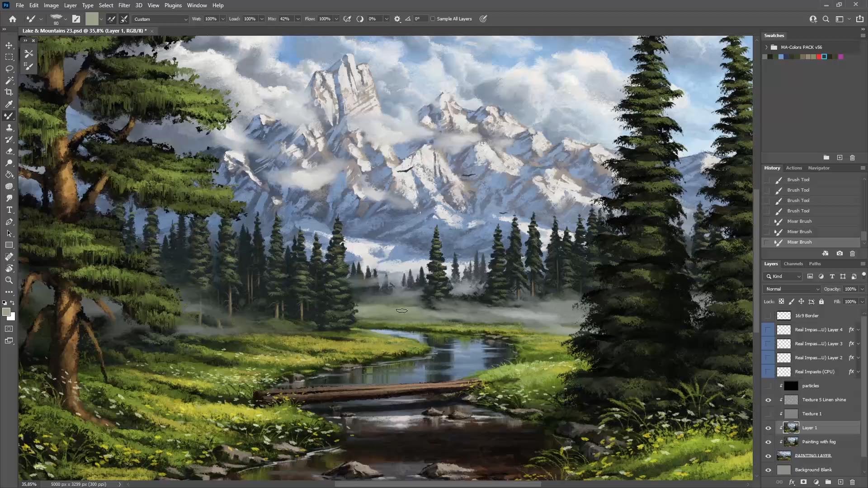Hide the Painting with fog layer
Viewport: 868px width, 488px height.
pos(769,442)
